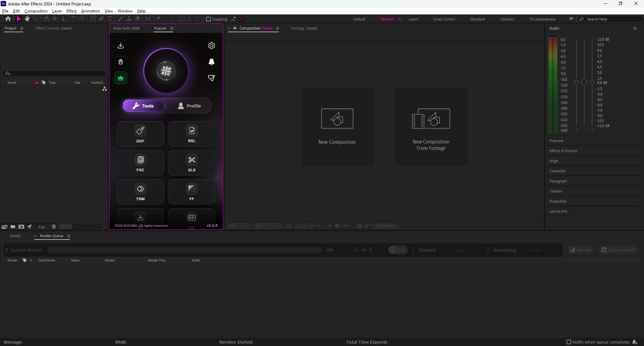Switch to Effect Controls panel tab
This screenshot has height=346, width=644.
pyautogui.click(x=53, y=28)
